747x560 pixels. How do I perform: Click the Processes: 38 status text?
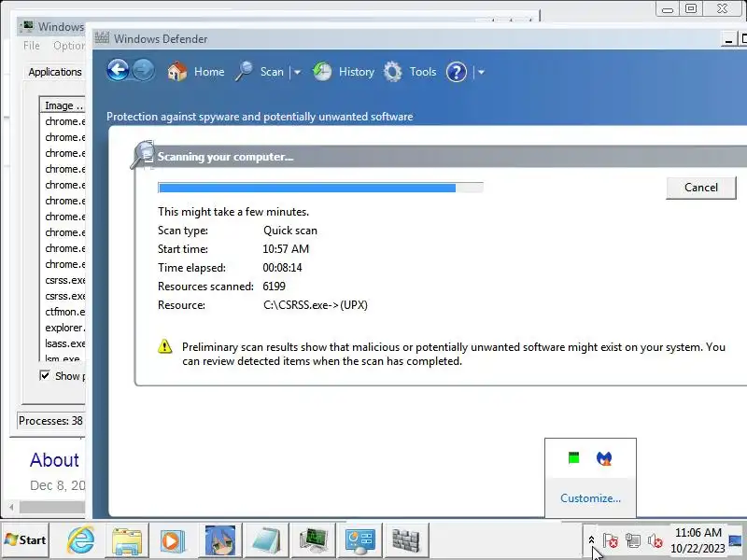(x=50, y=421)
